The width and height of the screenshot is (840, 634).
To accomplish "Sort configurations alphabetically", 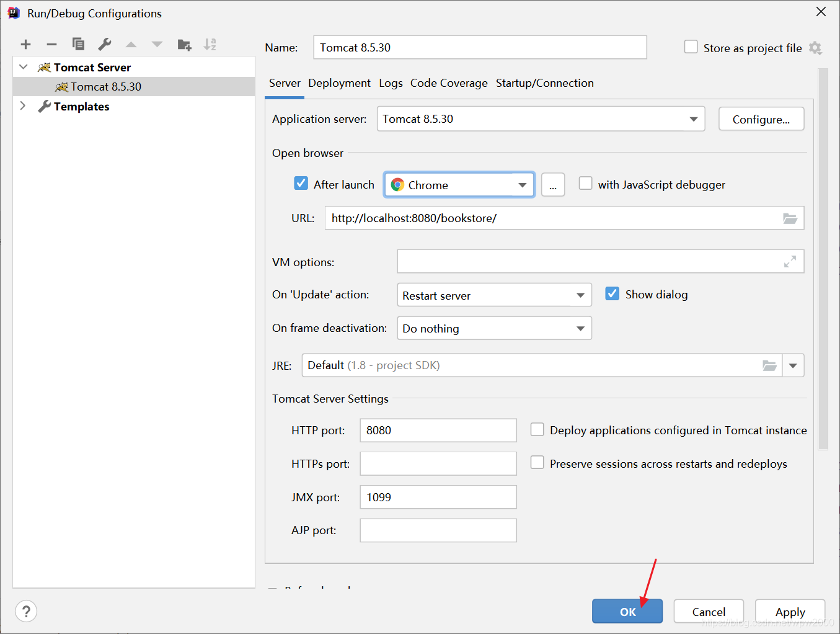I will (x=210, y=44).
